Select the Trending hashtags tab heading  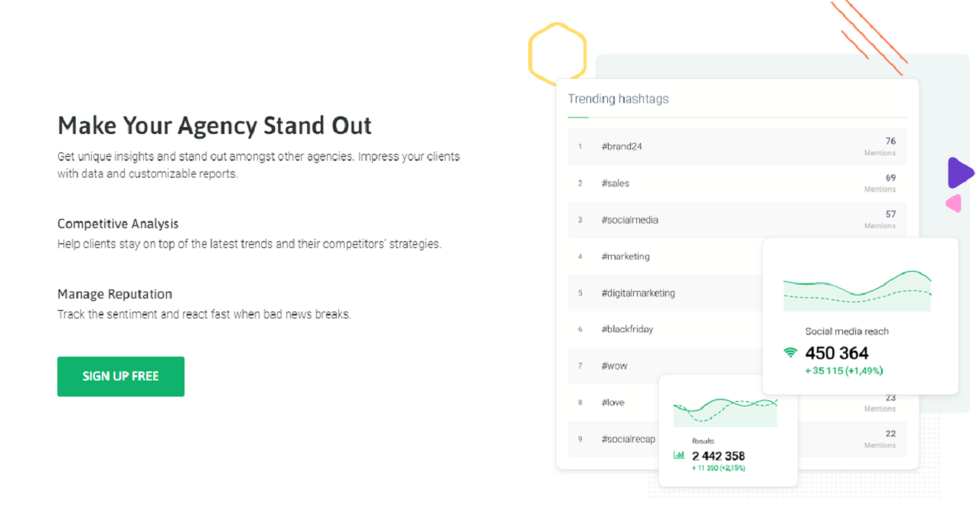[x=618, y=99]
